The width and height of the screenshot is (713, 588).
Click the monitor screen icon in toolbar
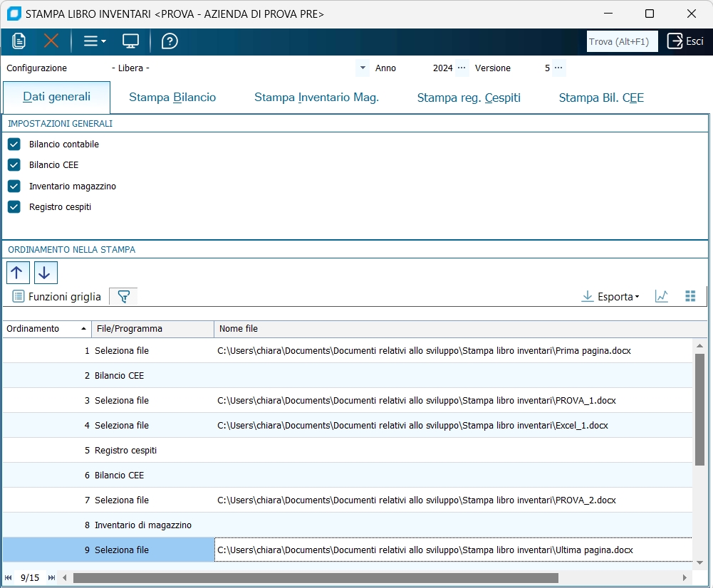click(130, 41)
